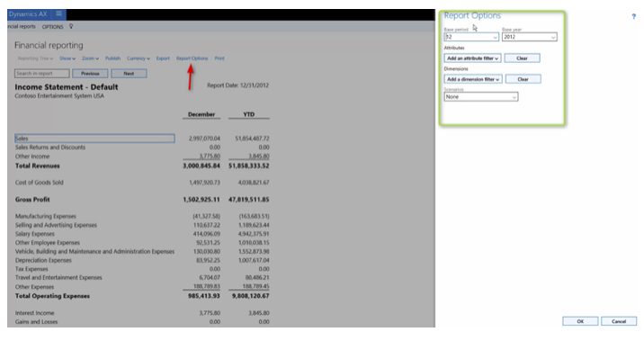Open the Dynamics AX navigation hamburger menu
The width and height of the screenshot is (644, 341).
tap(58, 13)
